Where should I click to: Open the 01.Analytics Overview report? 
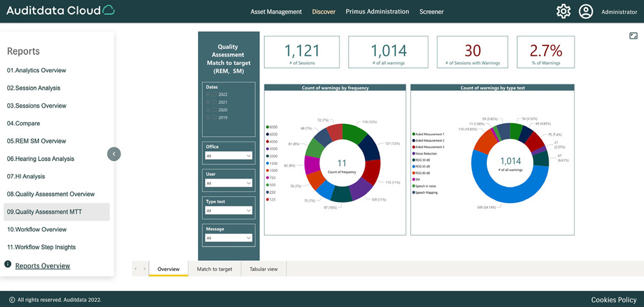point(36,70)
